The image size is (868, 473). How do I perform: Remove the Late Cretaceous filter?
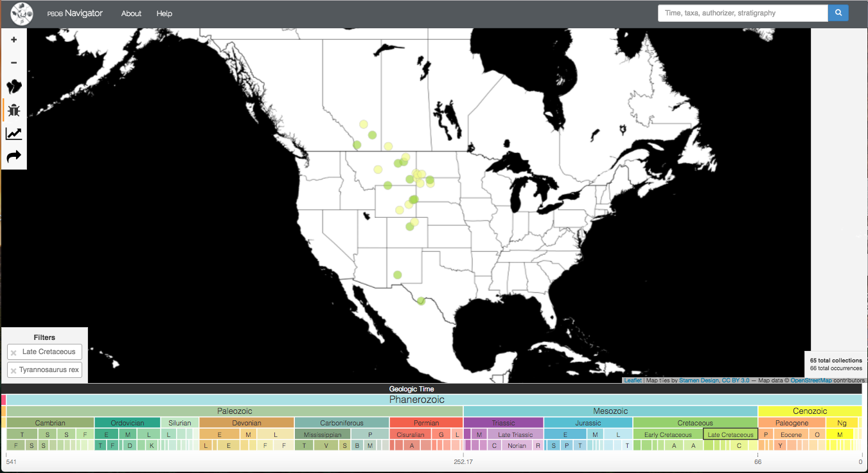tap(13, 353)
